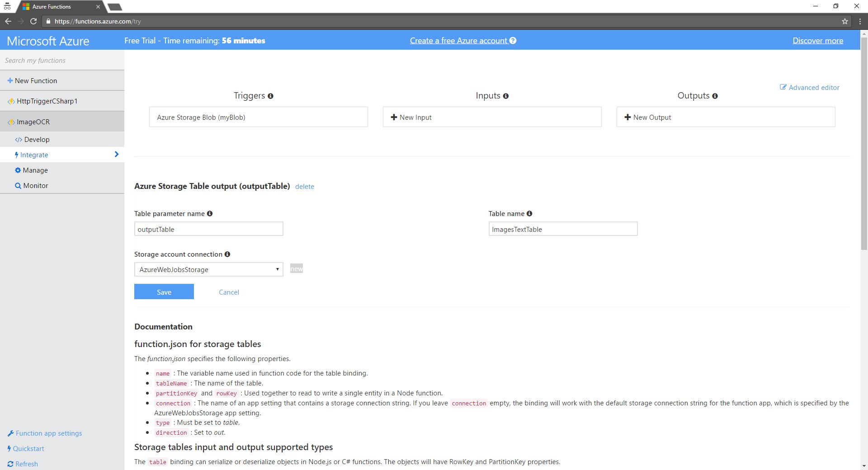The height and width of the screenshot is (470, 868).
Task: Switch to the Monitor section
Action: coord(35,186)
